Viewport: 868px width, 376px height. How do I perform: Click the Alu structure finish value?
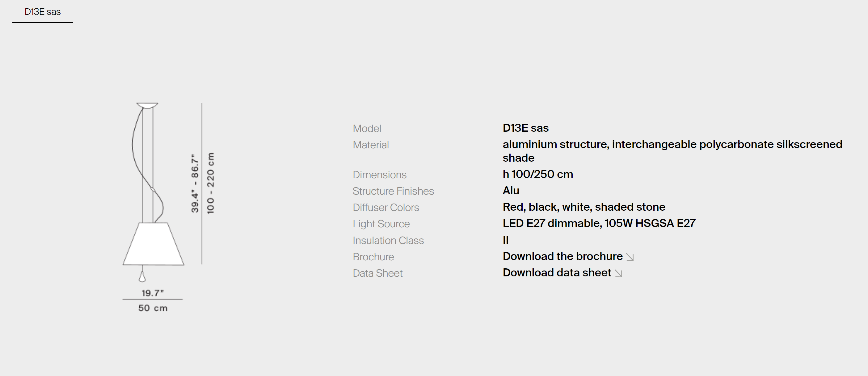pyautogui.click(x=511, y=191)
